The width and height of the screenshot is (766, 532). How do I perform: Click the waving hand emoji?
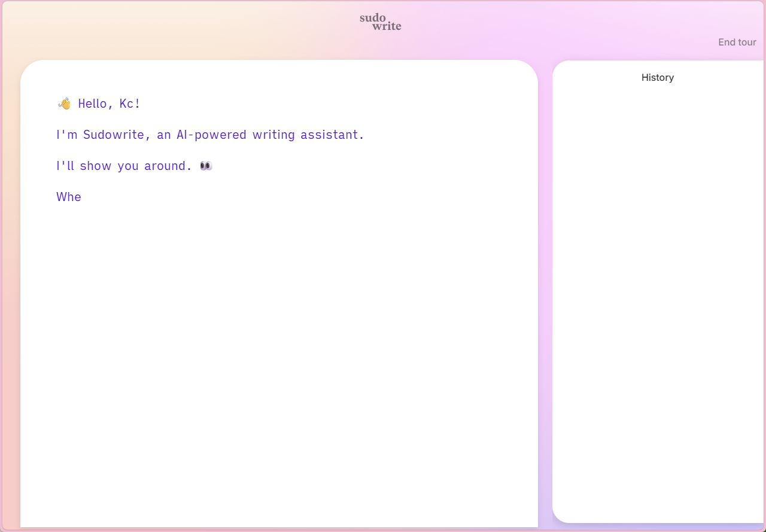(x=65, y=104)
